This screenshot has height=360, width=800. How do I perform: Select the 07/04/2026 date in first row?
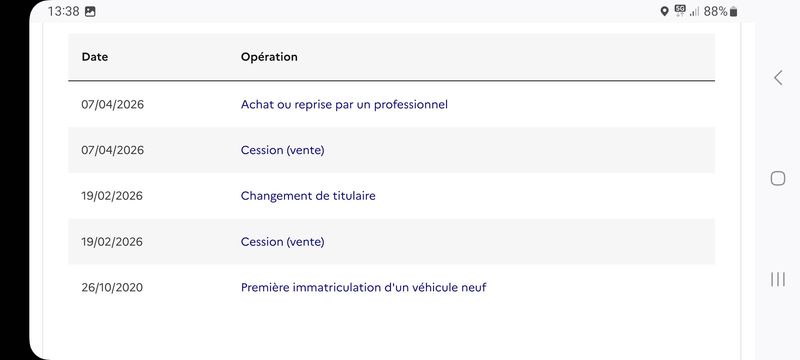112,105
